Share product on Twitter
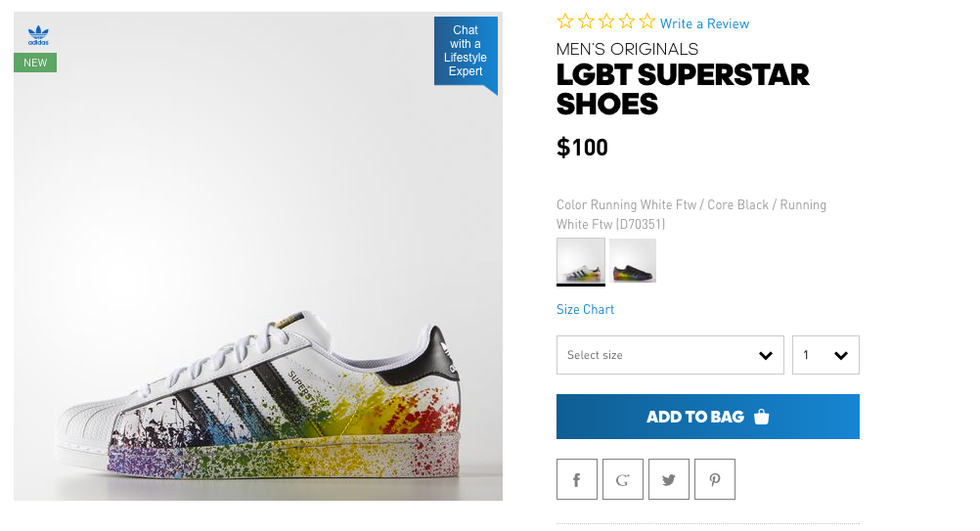 [x=668, y=479]
